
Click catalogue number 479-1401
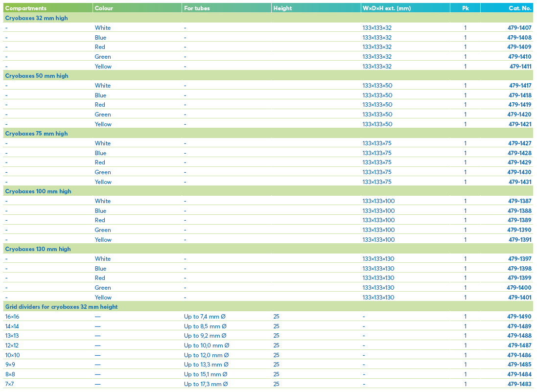click(520, 298)
